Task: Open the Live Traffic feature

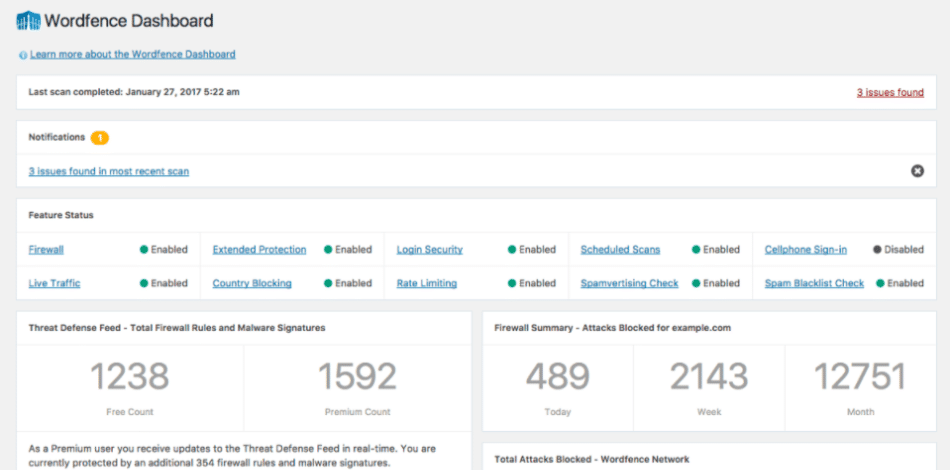Action: pyautogui.click(x=54, y=283)
